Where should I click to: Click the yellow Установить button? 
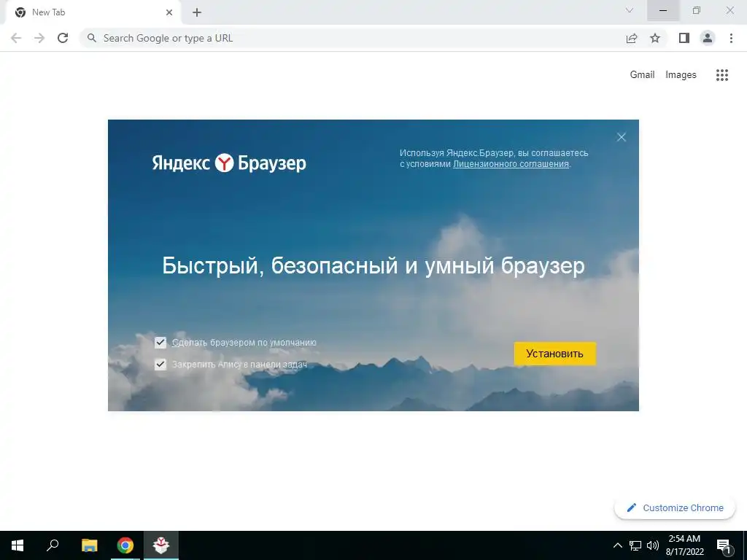coord(554,354)
